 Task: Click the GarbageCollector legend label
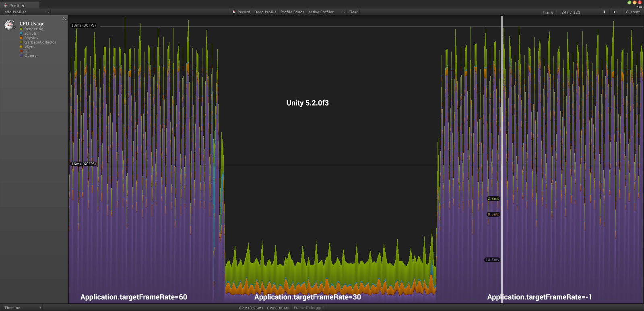pos(40,42)
